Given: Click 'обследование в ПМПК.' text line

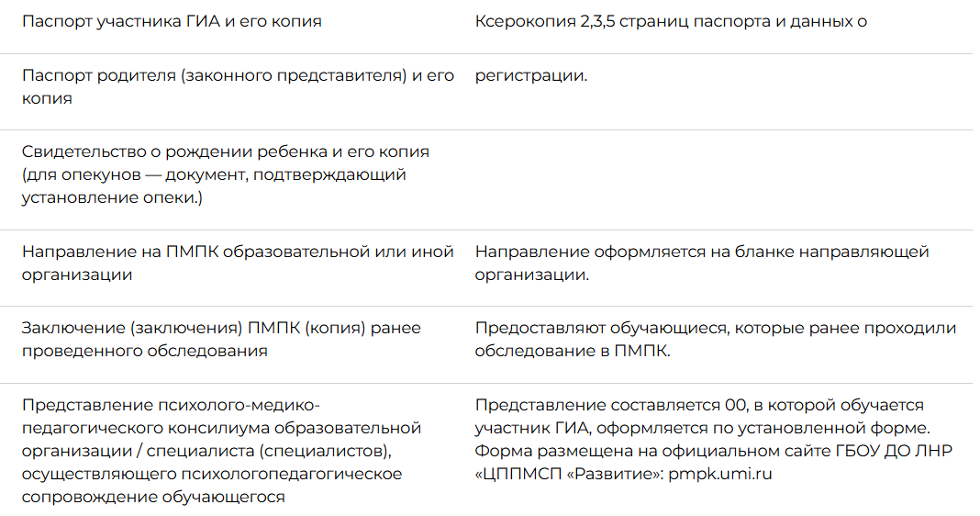Looking at the screenshot, I should coord(573,351).
